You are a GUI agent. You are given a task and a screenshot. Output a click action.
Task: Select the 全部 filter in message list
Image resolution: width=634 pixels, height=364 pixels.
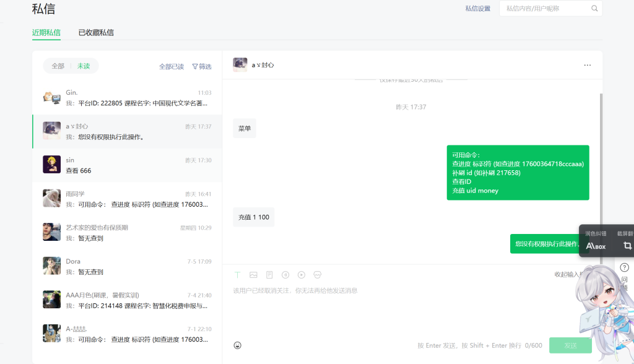[57, 66]
